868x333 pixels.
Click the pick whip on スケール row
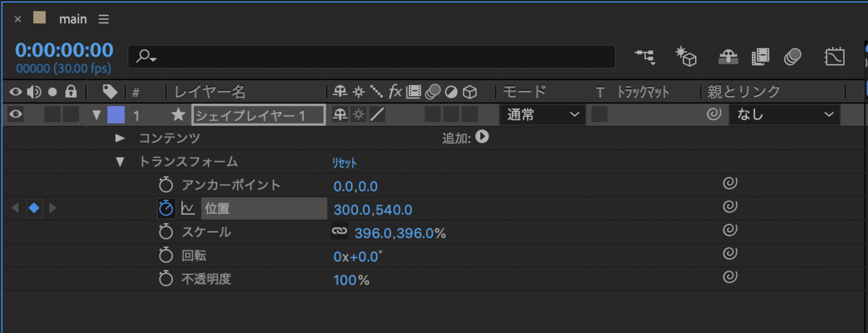[730, 231]
